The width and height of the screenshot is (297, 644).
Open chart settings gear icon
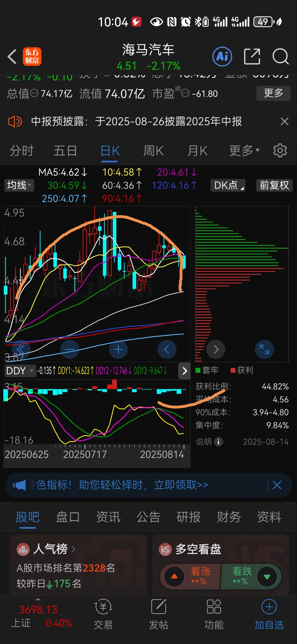(280, 151)
